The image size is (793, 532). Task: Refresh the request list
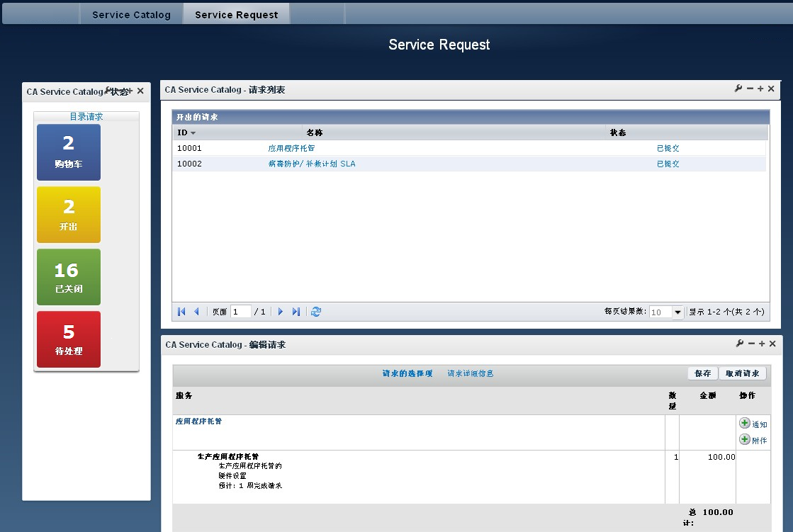point(316,312)
